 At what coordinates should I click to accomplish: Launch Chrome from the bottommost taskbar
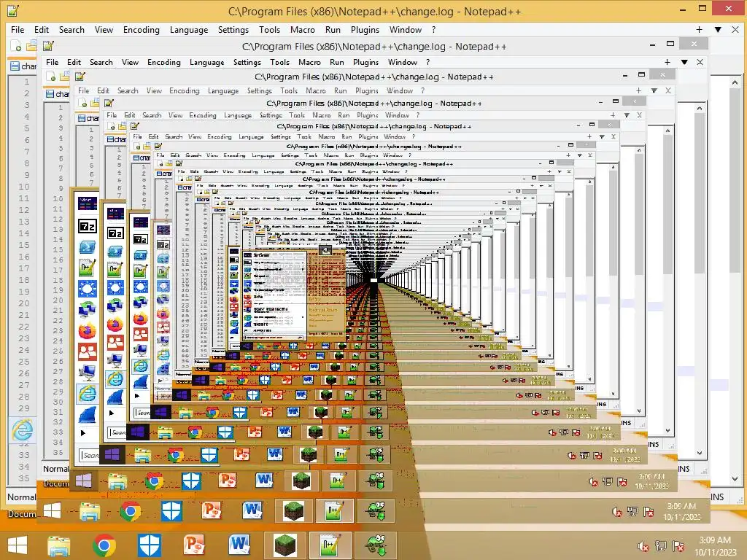(x=104, y=545)
